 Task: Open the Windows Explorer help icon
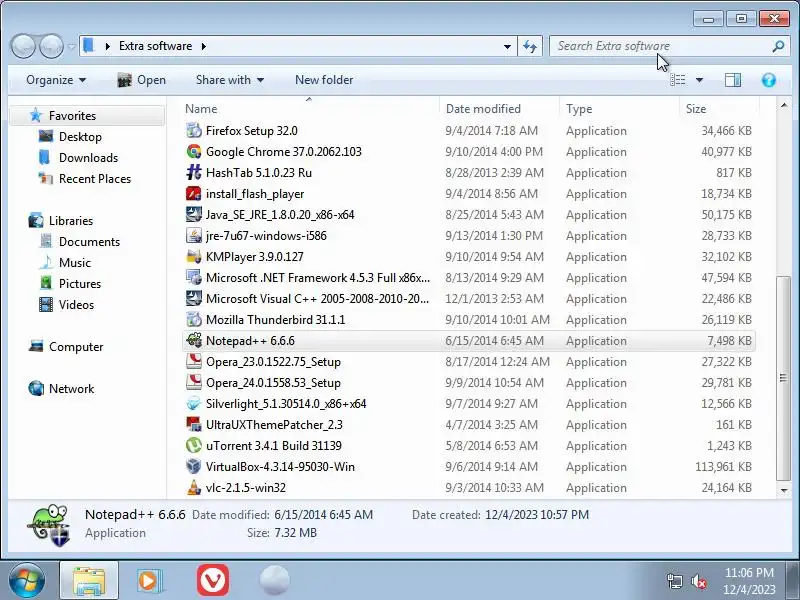(x=768, y=80)
